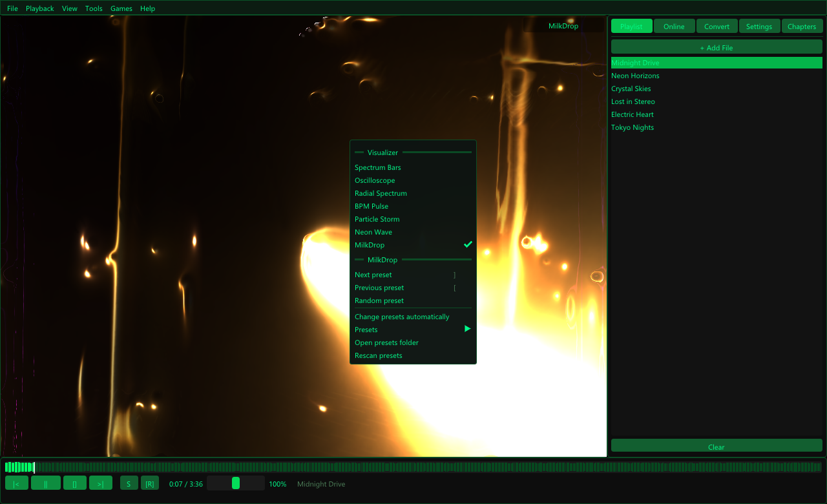827x504 pixels.
Task: Switch to Radial Spectrum visualizer
Action: (413, 193)
